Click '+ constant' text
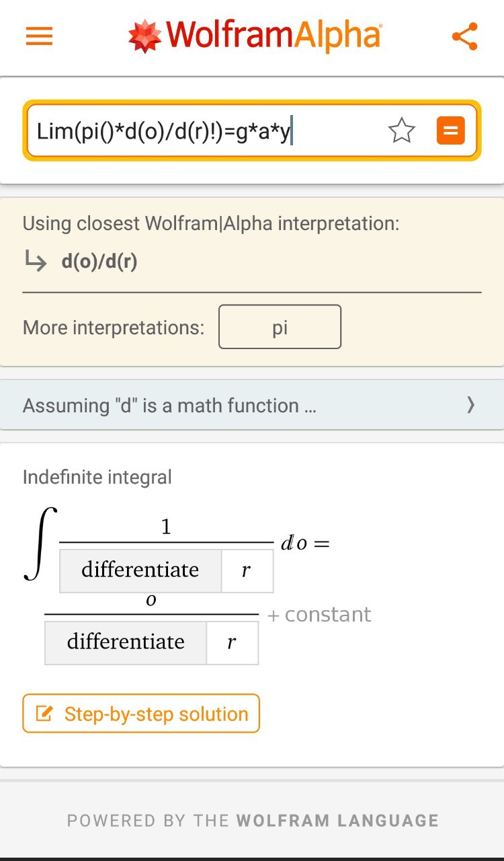Screen dimensions: 504x861 tap(319, 614)
